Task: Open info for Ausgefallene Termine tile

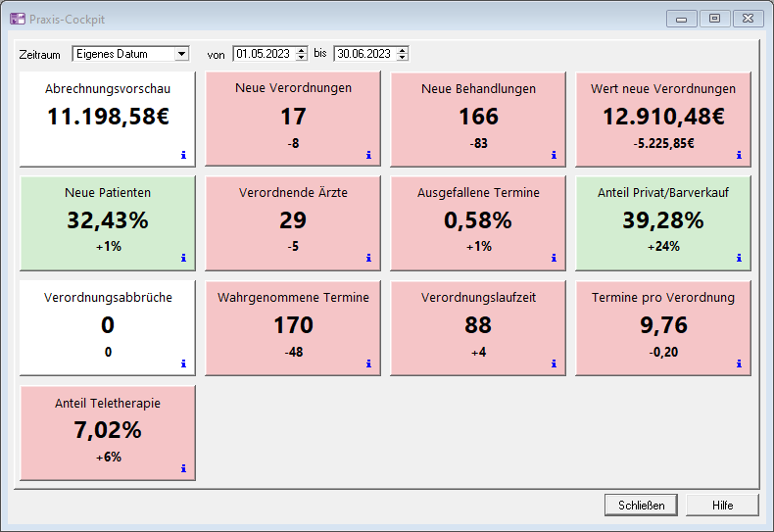Action: click(554, 259)
